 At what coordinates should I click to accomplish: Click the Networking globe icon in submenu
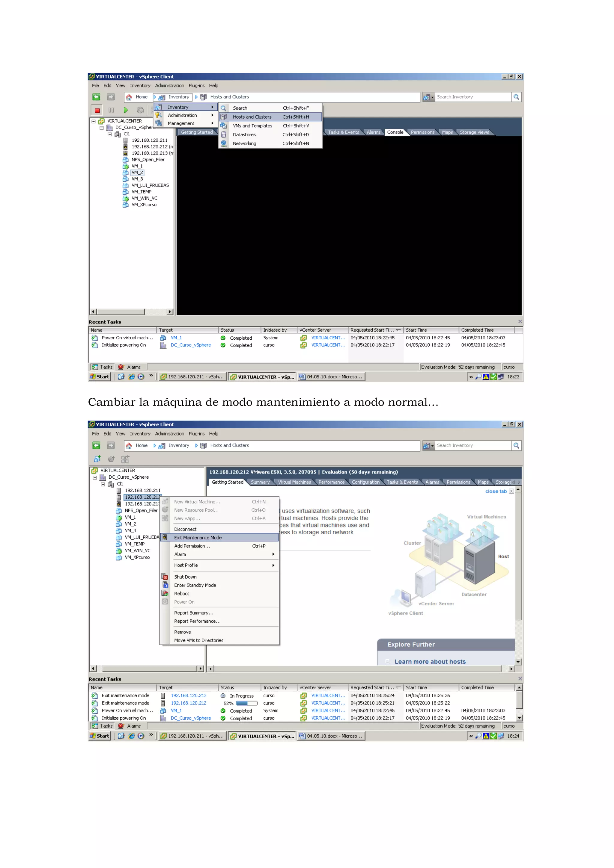[x=224, y=143]
